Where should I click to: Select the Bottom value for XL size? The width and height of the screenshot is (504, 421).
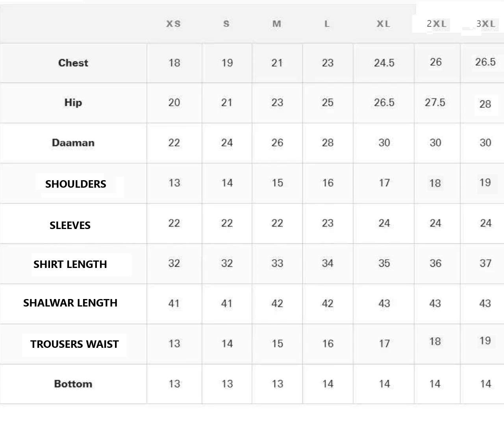pyautogui.click(x=384, y=384)
